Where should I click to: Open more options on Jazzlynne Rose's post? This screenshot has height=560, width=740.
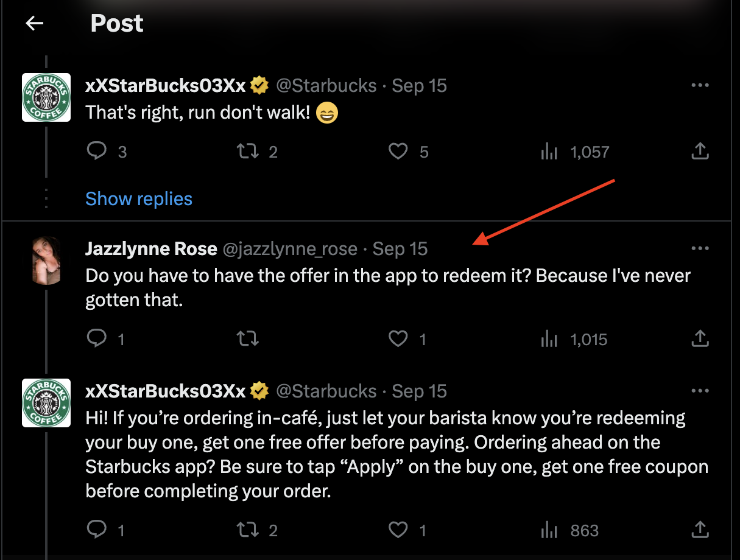tap(700, 248)
